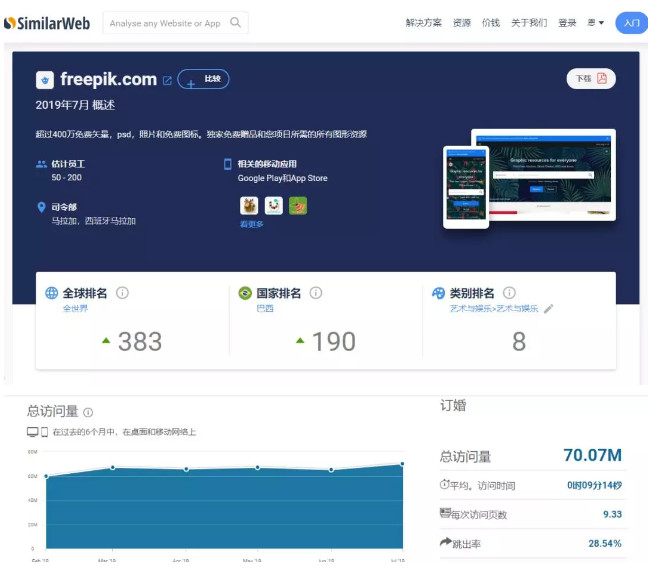Focus the Analyse any Website search field
The width and height of the screenshot is (652, 572).
[165, 23]
